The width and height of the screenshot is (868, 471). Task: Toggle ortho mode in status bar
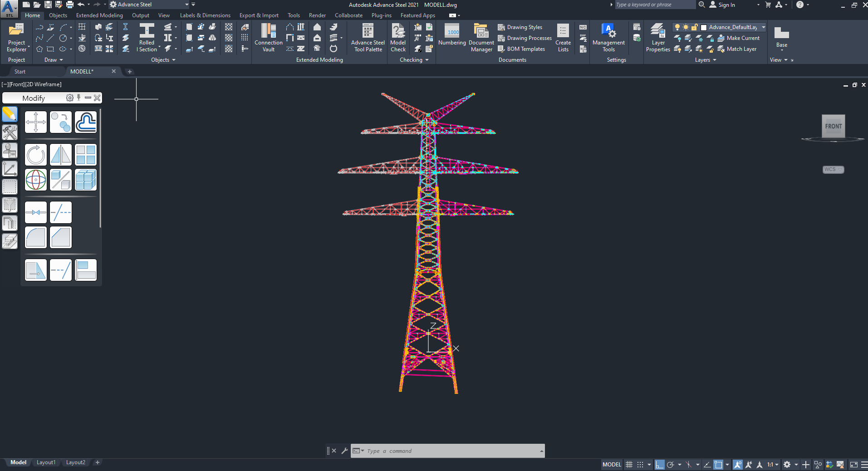[x=660, y=464]
